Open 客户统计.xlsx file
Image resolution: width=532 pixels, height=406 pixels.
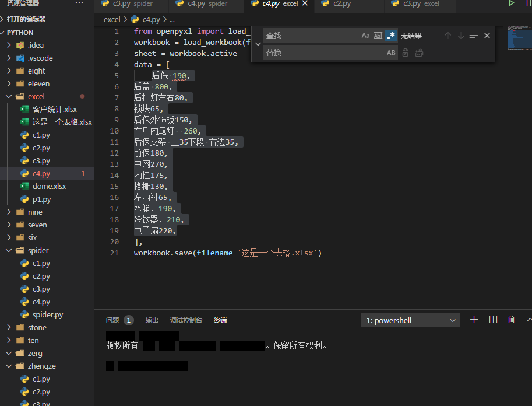[x=54, y=110]
